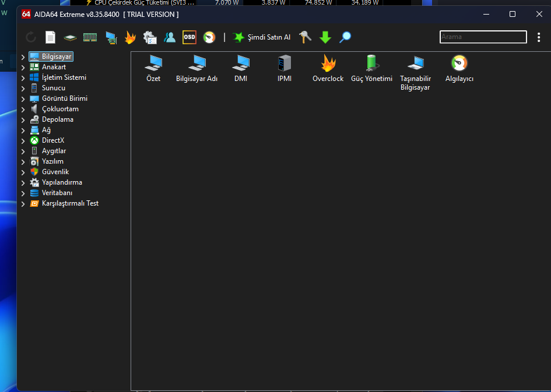
Task: Expand the Ağ tree node
Action: point(23,130)
